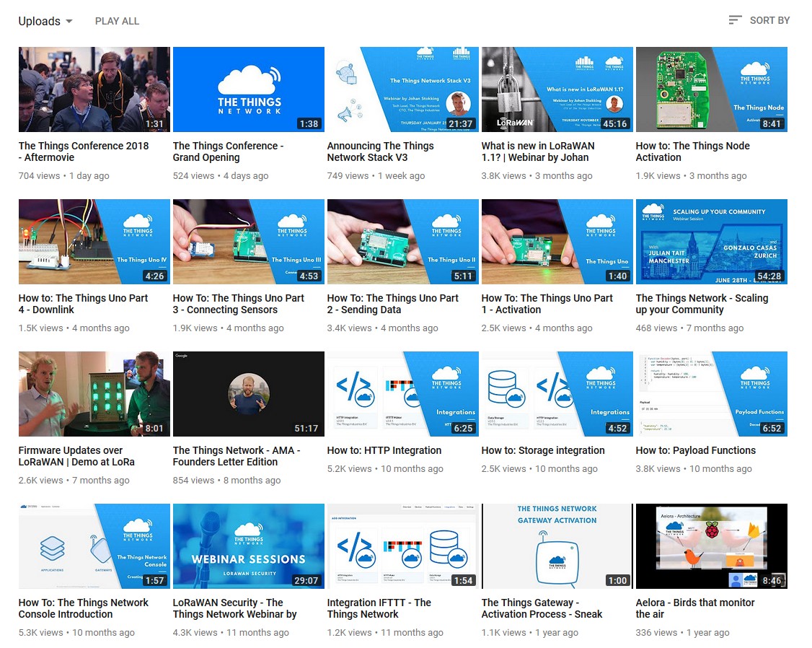
Task: Open The Things Conference 2018 Aftermovie thumbnail
Action: click(x=94, y=89)
